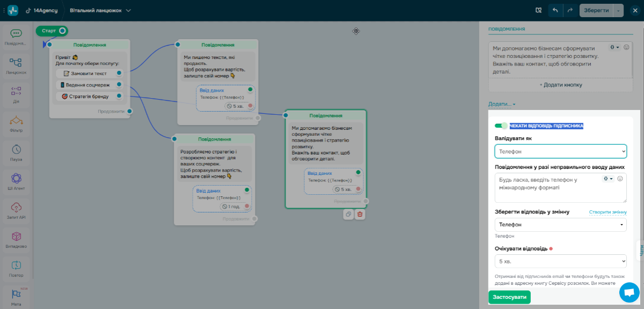The width and height of the screenshot is (644, 309).
Task: Open variables dropdown in message text editor
Action: [x=615, y=47]
